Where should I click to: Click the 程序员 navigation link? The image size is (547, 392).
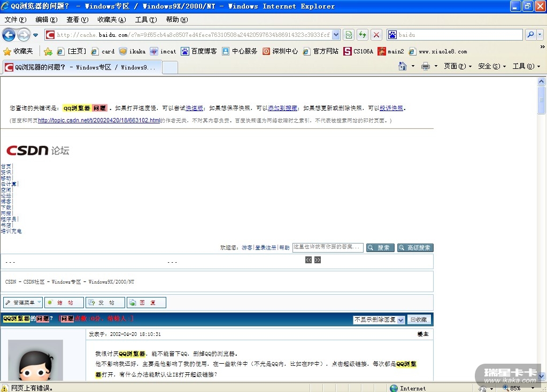tap(9, 219)
